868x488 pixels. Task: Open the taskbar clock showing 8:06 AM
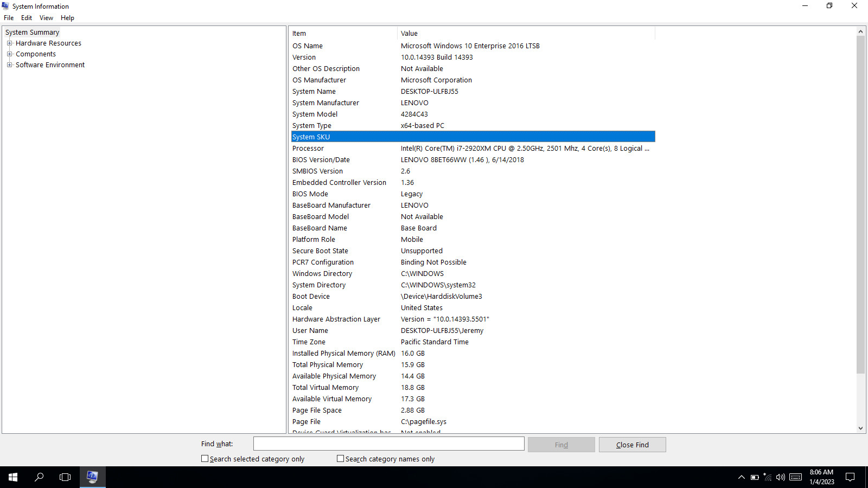tap(821, 477)
